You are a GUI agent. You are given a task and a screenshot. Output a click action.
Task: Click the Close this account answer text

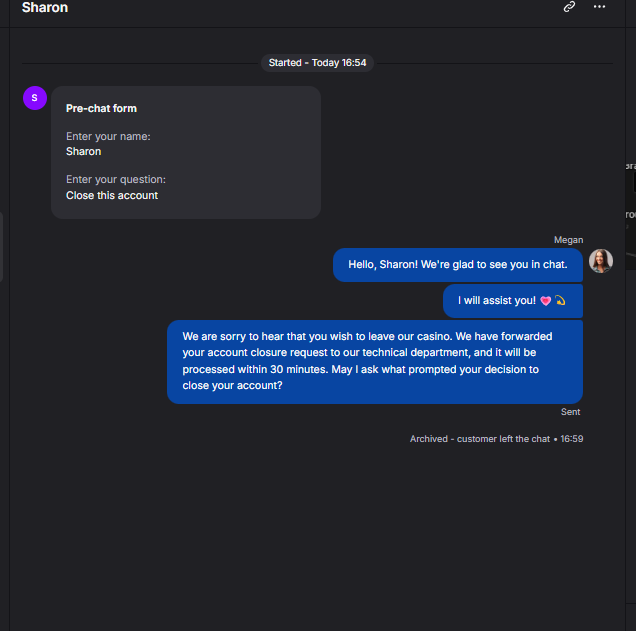(x=112, y=195)
